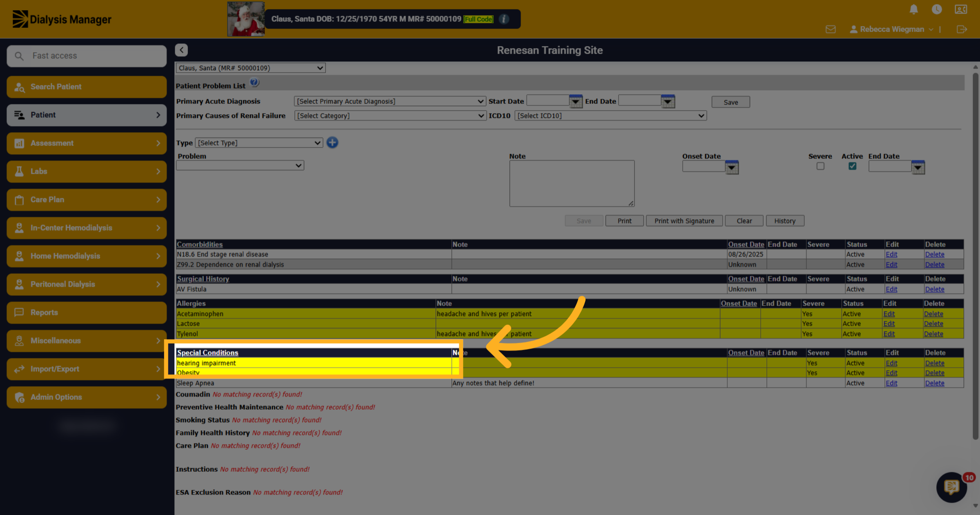The image size is (980, 515).
Task: Expand Assessment sidebar menu
Action: 87,143
